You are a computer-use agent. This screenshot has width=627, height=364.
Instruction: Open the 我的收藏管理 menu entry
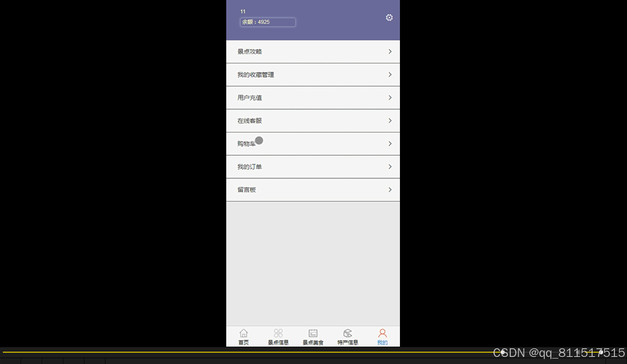313,75
